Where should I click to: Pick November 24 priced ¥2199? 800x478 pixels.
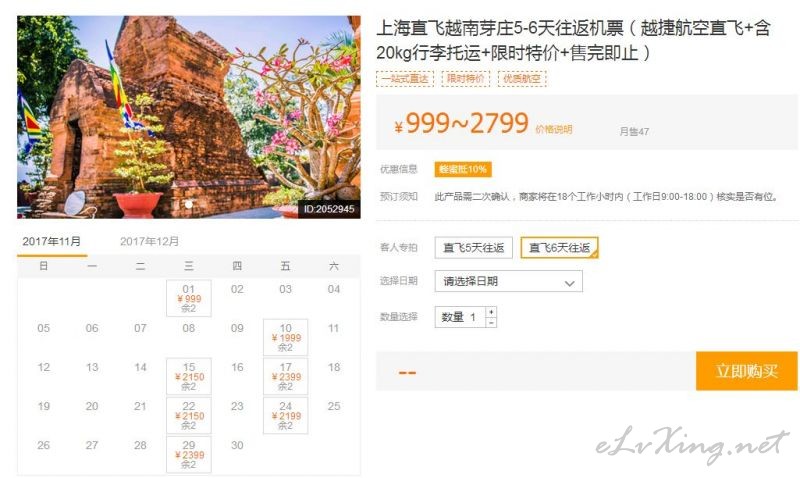pyautogui.click(x=286, y=415)
